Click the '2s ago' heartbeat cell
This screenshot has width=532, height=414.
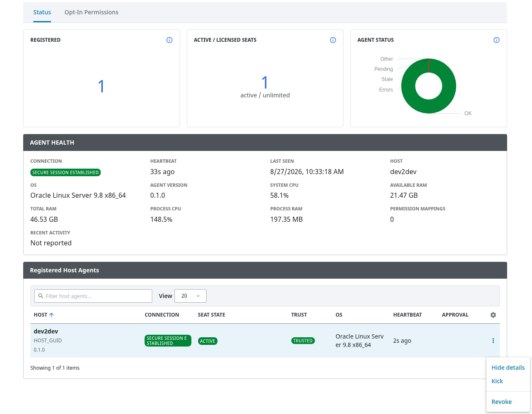[402, 341]
